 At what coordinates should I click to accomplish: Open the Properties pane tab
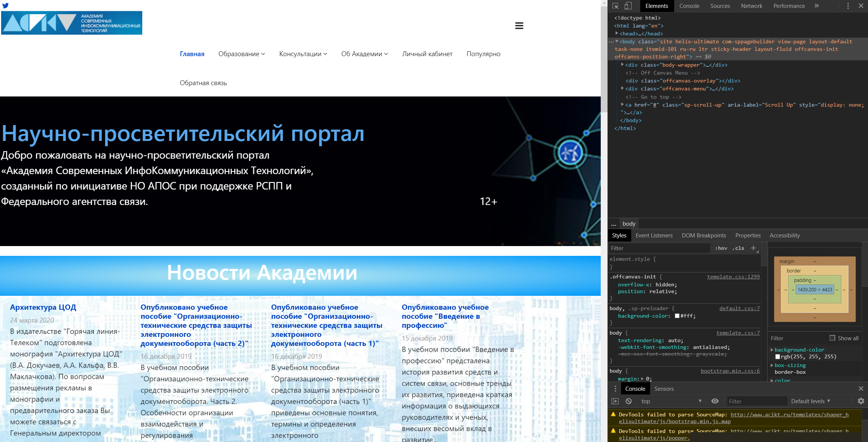click(748, 236)
